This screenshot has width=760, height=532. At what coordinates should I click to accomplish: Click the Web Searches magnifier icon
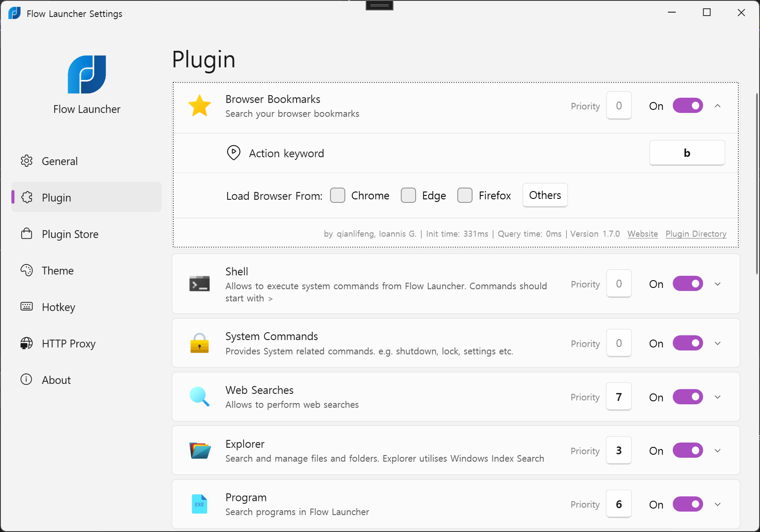(x=200, y=397)
